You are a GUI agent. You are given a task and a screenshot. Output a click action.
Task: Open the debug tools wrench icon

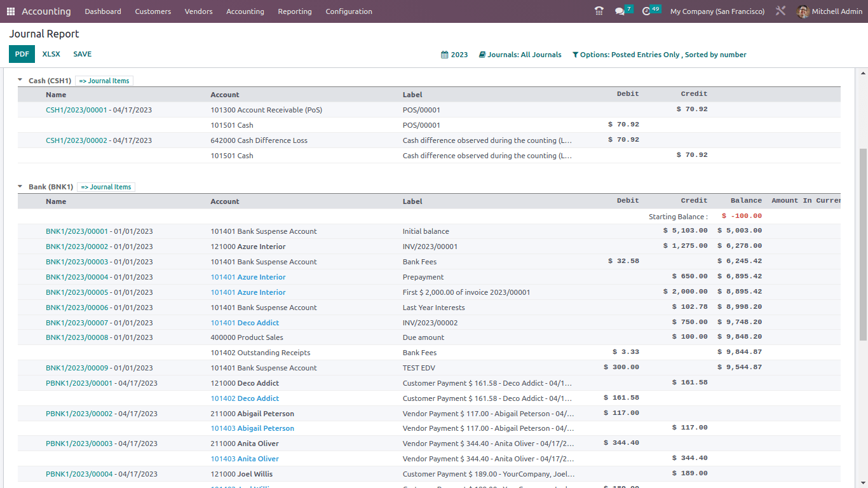(x=781, y=11)
